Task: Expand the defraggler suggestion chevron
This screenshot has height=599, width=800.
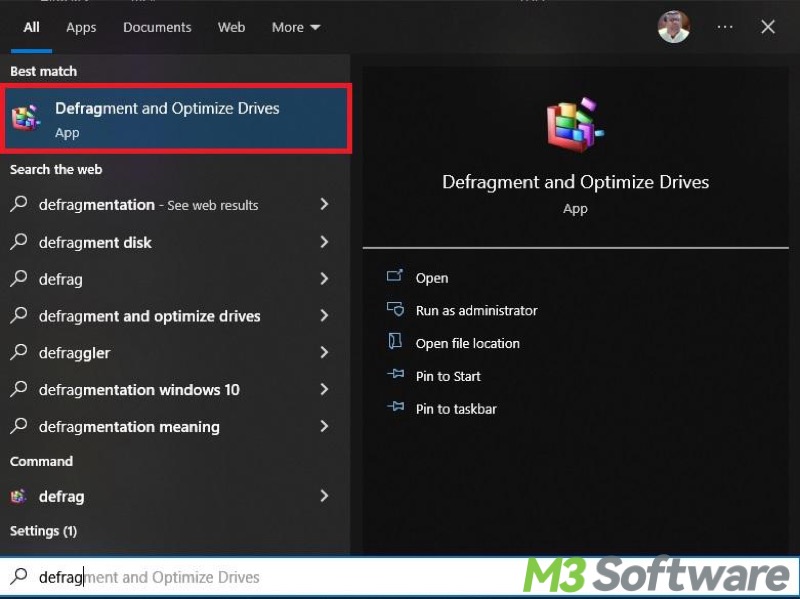Action: pos(324,352)
